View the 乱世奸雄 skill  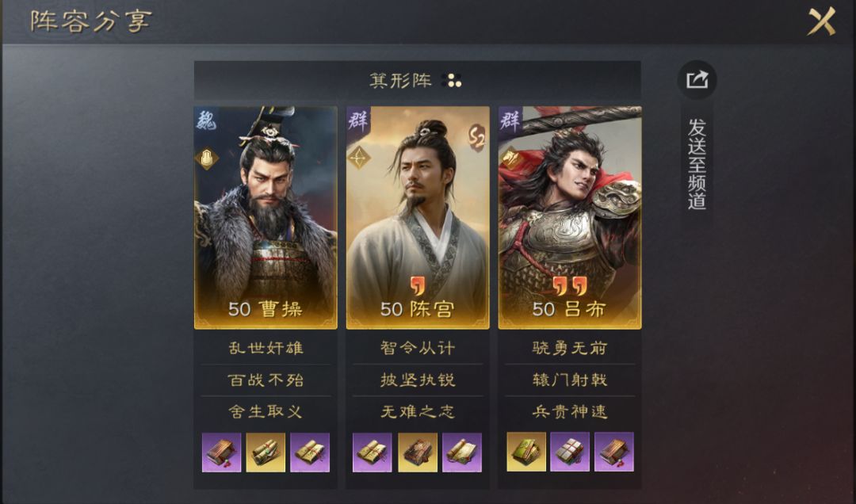266,348
